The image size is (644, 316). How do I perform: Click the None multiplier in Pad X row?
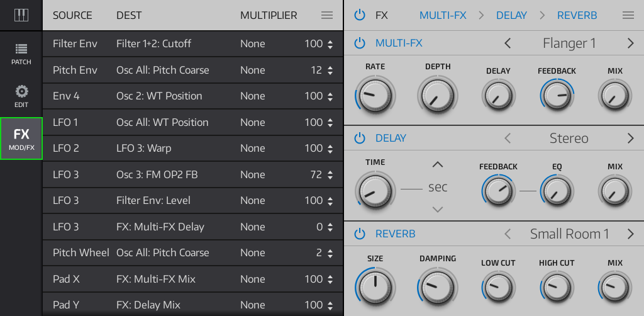(253, 279)
